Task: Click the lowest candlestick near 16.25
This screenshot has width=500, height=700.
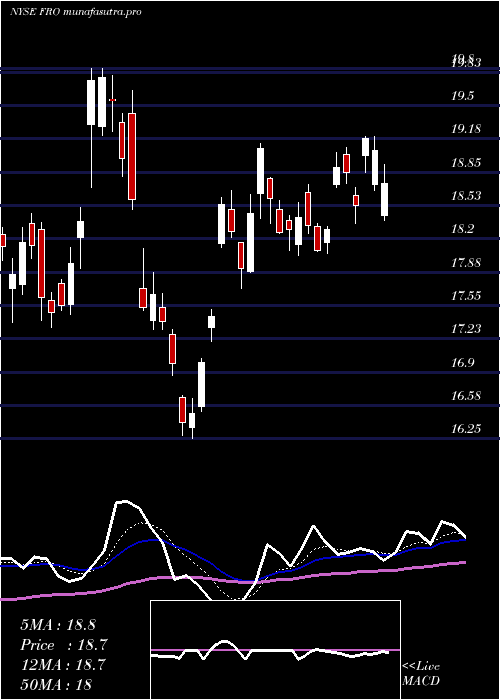Action: coord(192,419)
